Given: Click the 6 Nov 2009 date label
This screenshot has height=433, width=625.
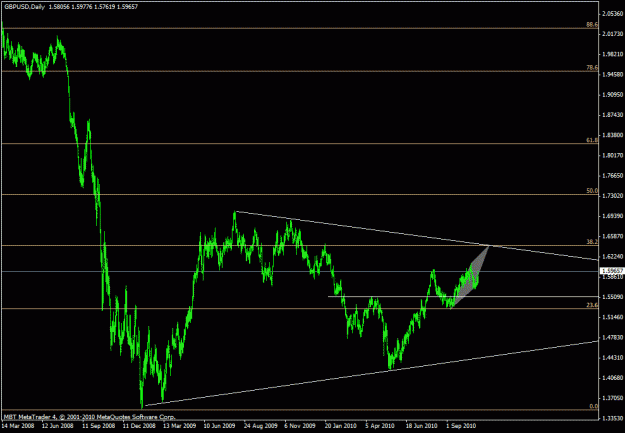Looking at the screenshot, I should click(x=300, y=426).
